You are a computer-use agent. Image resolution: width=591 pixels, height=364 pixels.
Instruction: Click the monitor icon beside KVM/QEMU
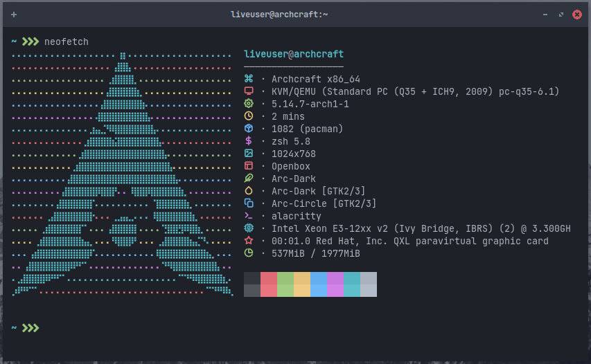(249, 91)
